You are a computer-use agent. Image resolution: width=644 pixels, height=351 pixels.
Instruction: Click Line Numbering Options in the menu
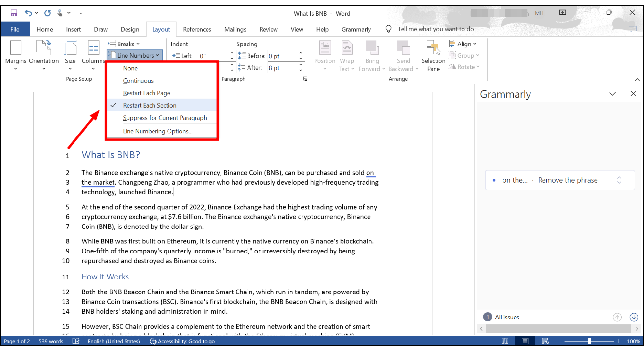pyautogui.click(x=157, y=131)
